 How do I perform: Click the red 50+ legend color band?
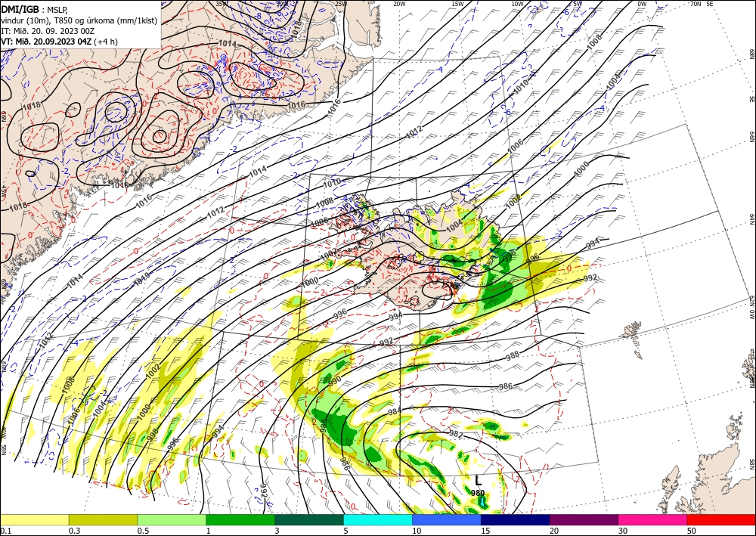point(721,519)
